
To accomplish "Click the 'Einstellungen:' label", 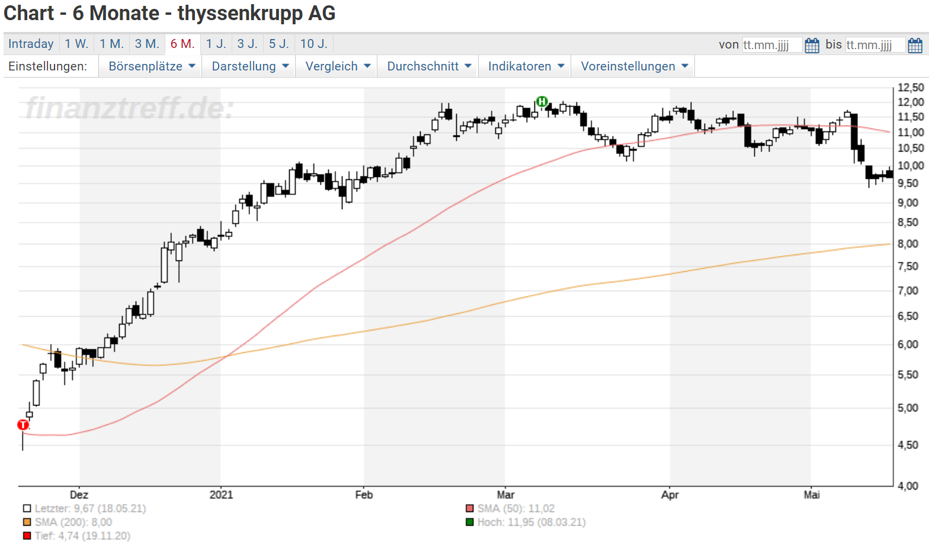I will [47, 66].
